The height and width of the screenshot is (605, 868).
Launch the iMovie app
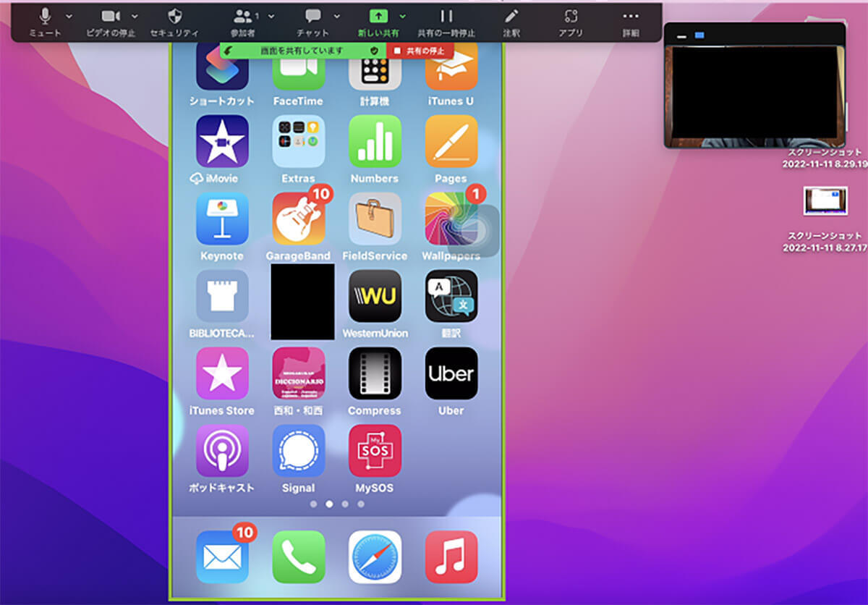point(222,141)
